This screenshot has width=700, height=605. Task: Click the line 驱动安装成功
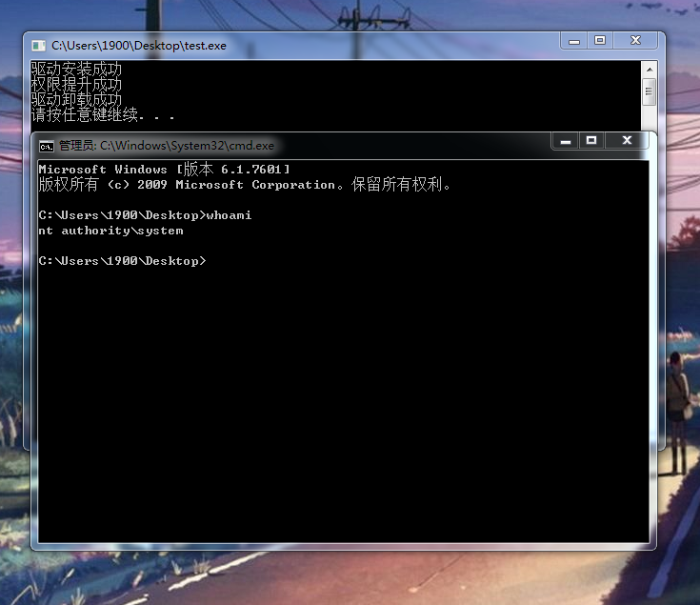pos(76,70)
